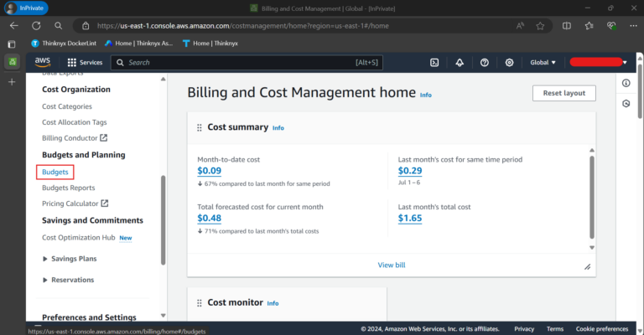Click the browser search magnifier icon
This screenshot has width=644, height=335.
tap(59, 26)
